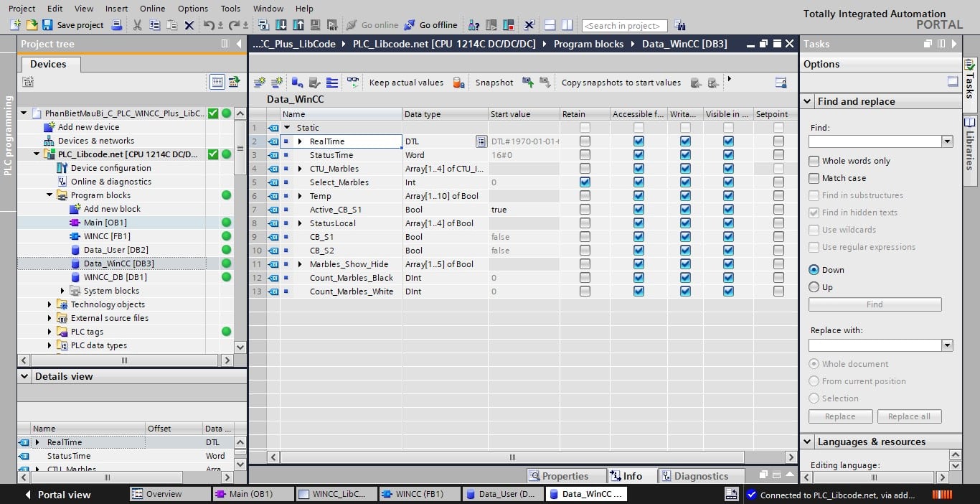Image resolution: width=980 pixels, height=504 pixels.
Task: Cut selection using scissors icon
Action: tap(138, 25)
